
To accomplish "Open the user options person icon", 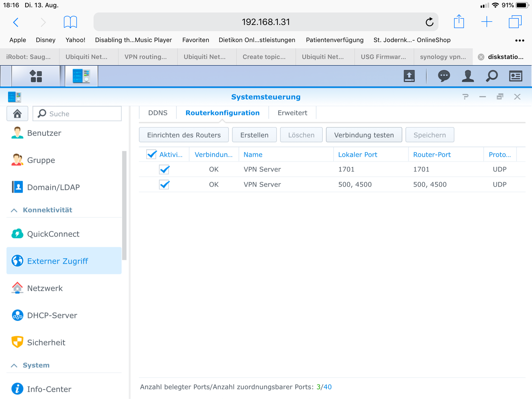I will 468,76.
